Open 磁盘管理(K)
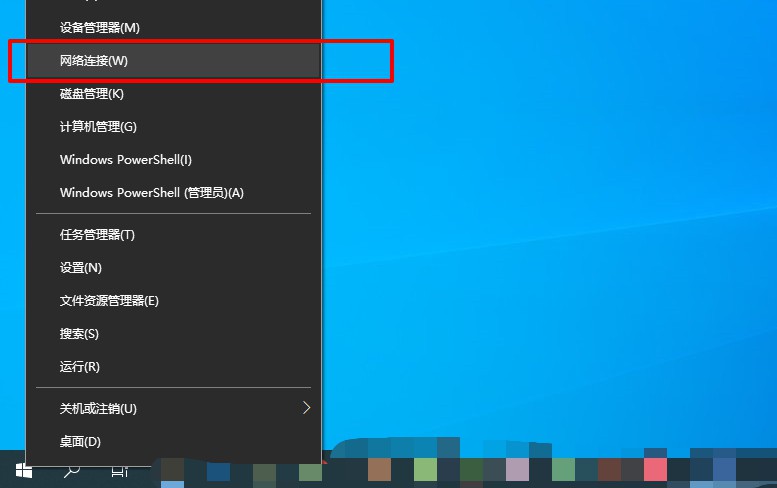 [92, 94]
